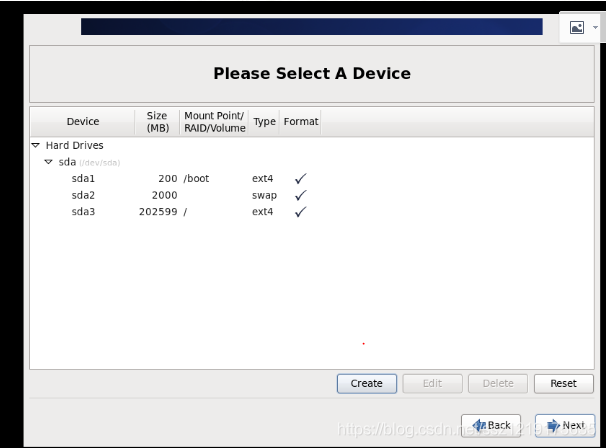The width and height of the screenshot is (606, 448).
Task: Click the 200 size value for sda1
Action: 168,179
